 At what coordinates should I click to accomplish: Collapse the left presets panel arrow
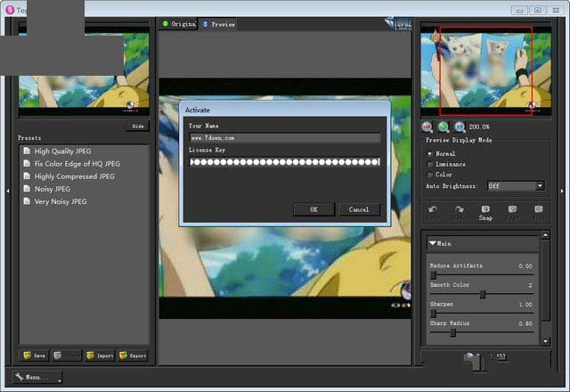(x=8, y=191)
